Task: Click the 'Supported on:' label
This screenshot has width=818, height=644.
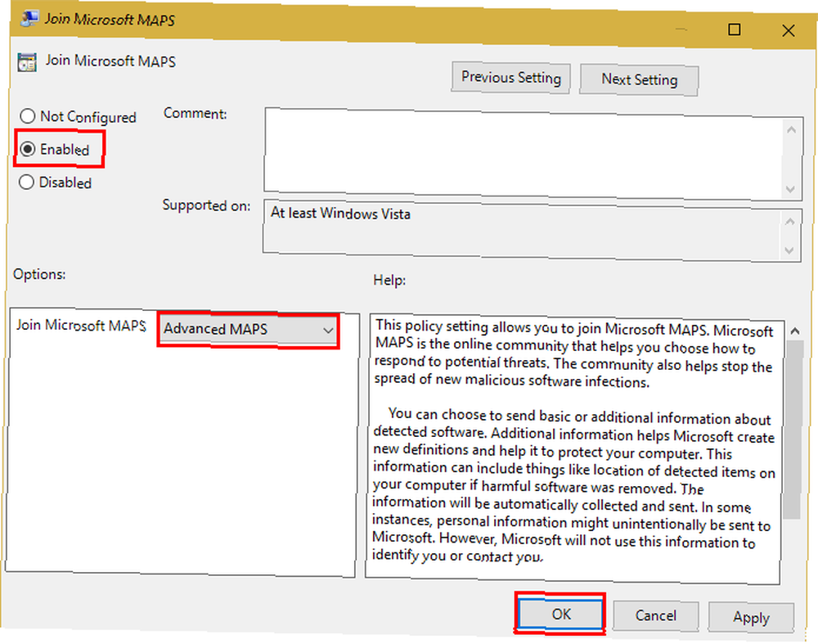Action: [x=206, y=205]
